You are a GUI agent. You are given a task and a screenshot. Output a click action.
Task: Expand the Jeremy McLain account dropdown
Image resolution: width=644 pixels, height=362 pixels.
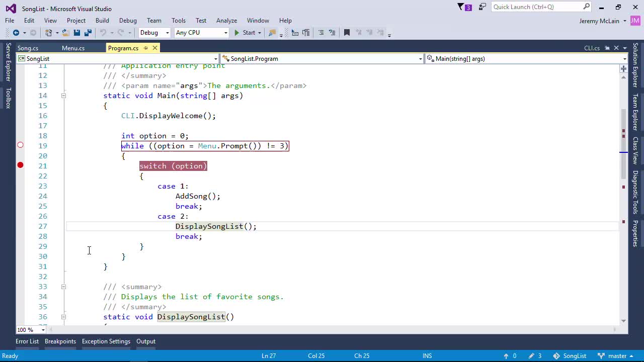(624, 21)
